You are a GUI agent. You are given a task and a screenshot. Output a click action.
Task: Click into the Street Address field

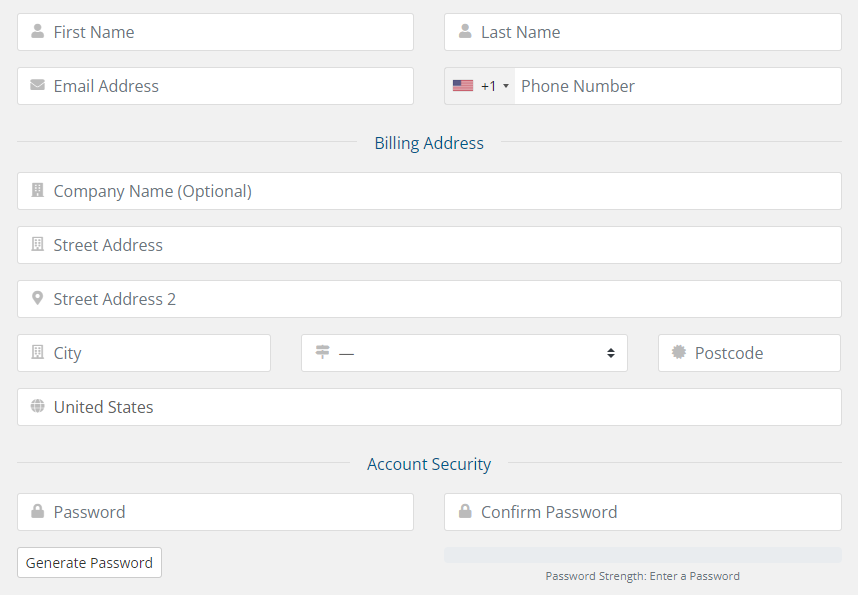429,245
